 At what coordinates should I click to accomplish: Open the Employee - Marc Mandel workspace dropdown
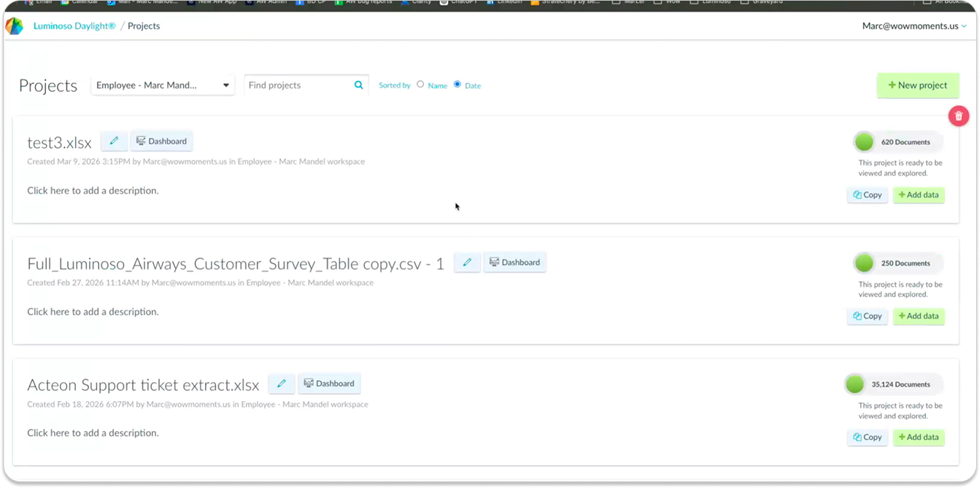163,85
